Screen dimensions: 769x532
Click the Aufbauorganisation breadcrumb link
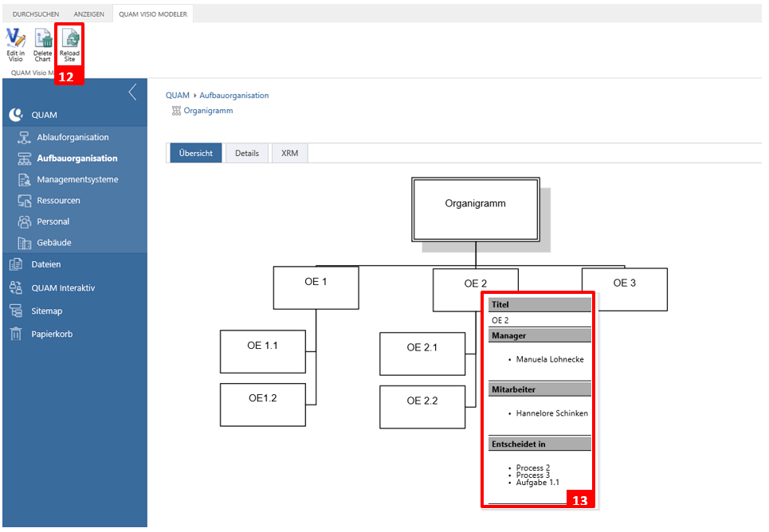coord(233,96)
